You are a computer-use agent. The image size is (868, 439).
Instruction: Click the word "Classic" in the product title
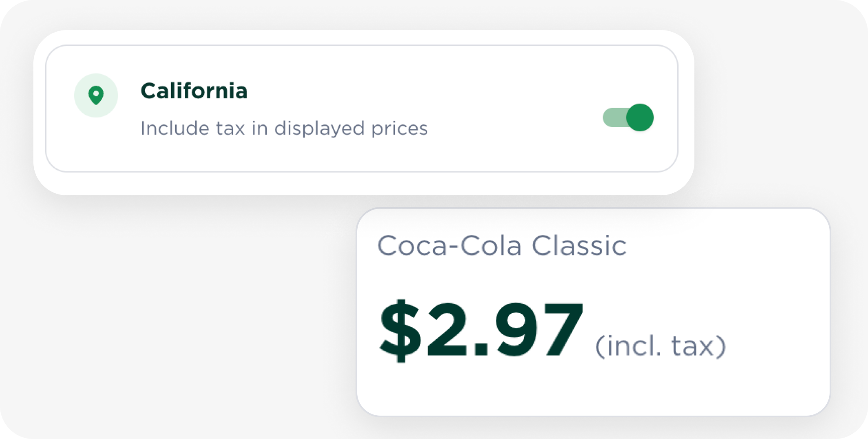point(579,245)
